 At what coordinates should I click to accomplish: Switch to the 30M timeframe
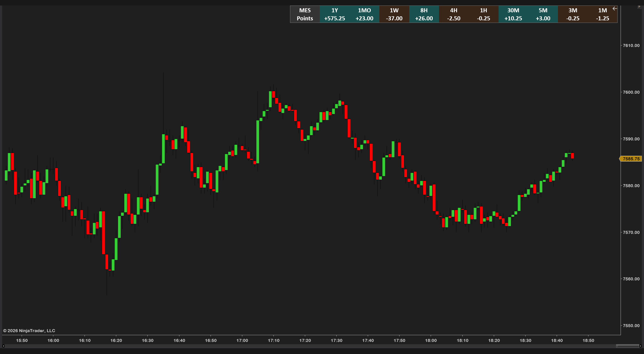[513, 14]
